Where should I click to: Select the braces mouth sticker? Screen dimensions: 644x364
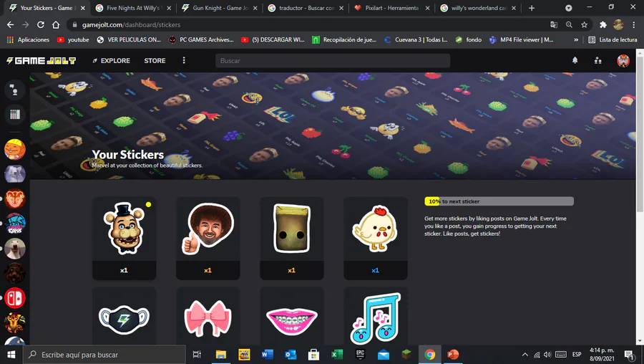pos(292,317)
